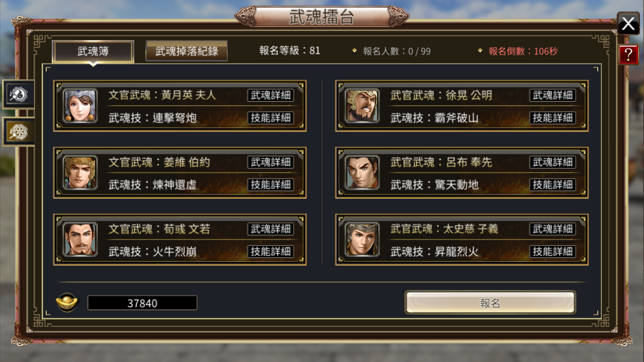Open the top swirl icon on left sidebar

click(x=19, y=94)
